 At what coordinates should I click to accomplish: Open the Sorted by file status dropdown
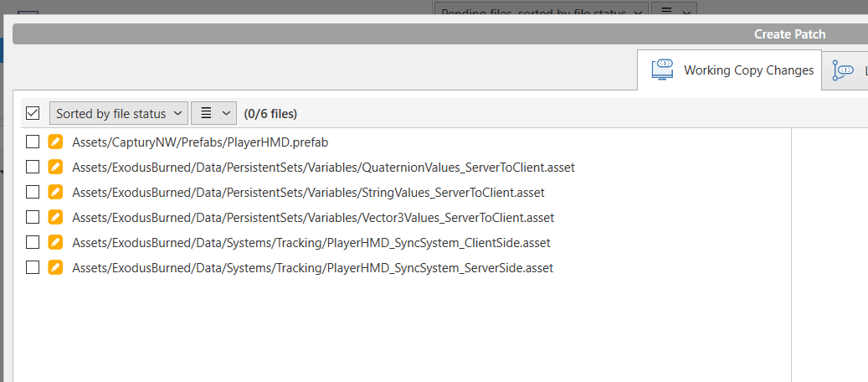tap(119, 113)
